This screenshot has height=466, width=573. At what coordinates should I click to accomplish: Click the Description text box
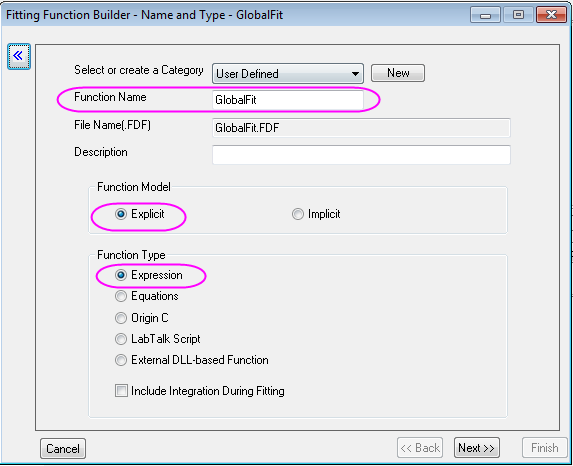(x=361, y=155)
